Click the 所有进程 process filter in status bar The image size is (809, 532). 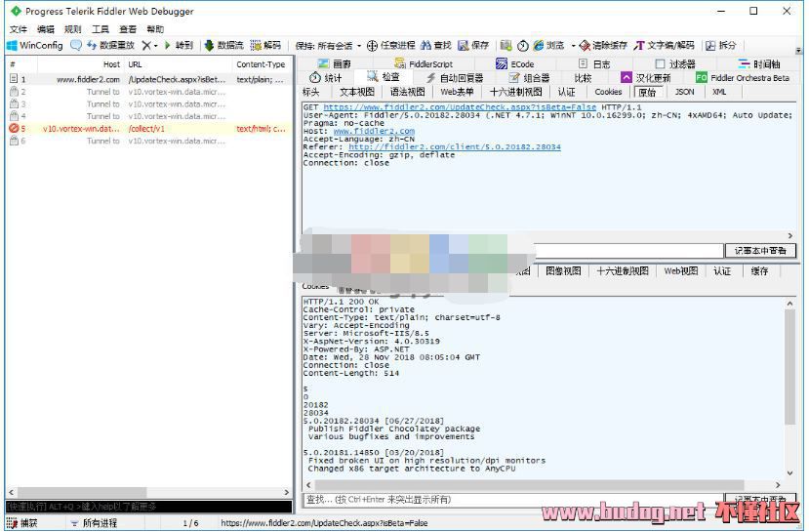tap(95, 522)
